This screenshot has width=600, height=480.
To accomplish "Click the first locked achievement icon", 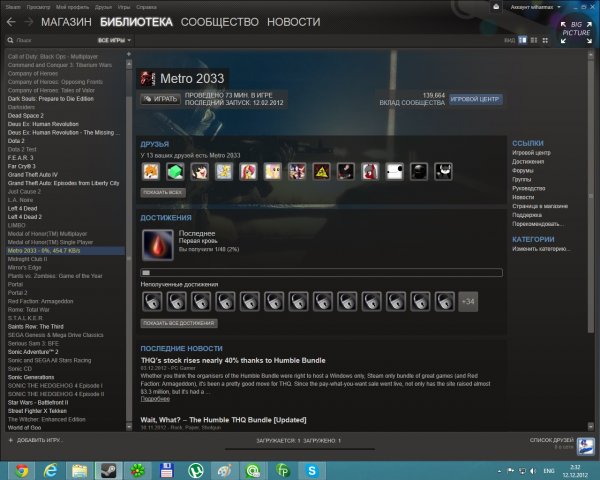I will 152,301.
